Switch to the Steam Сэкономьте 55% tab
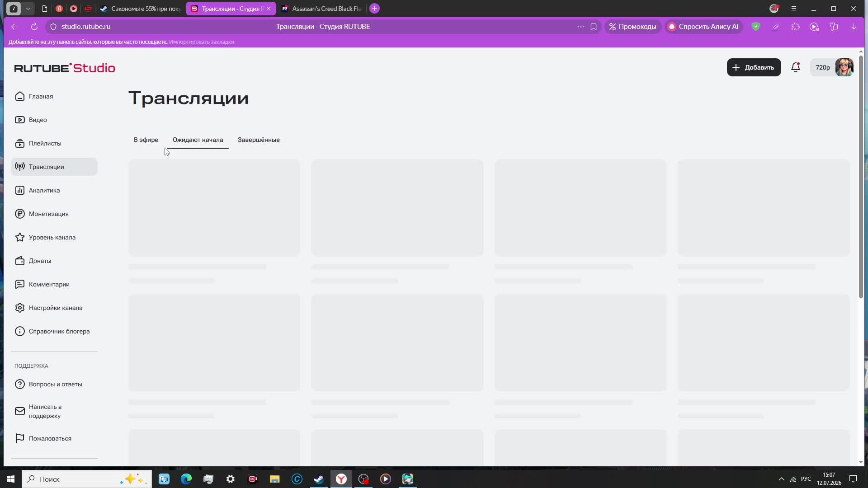This screenshot has width=868, height=488. (x=141, y=9)
